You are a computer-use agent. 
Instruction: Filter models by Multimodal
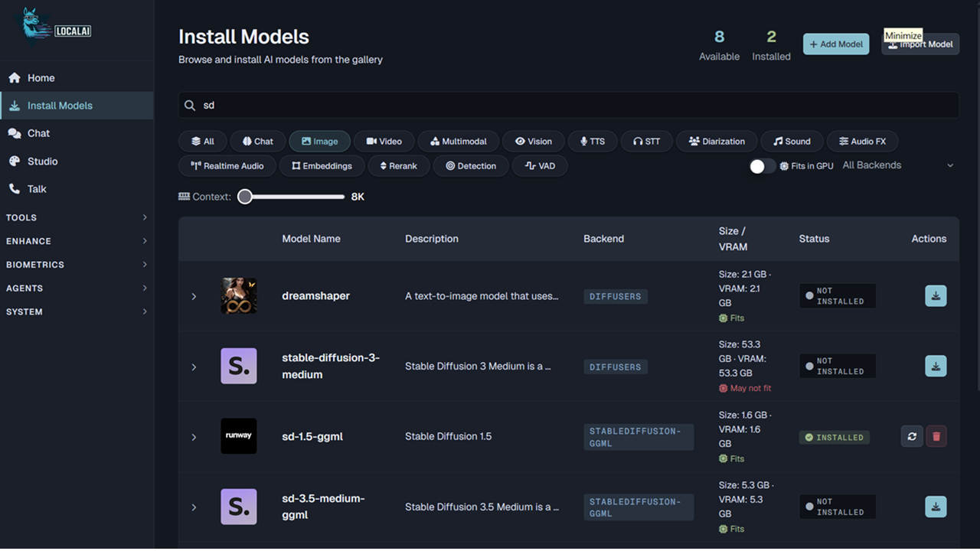coord(459,142)
